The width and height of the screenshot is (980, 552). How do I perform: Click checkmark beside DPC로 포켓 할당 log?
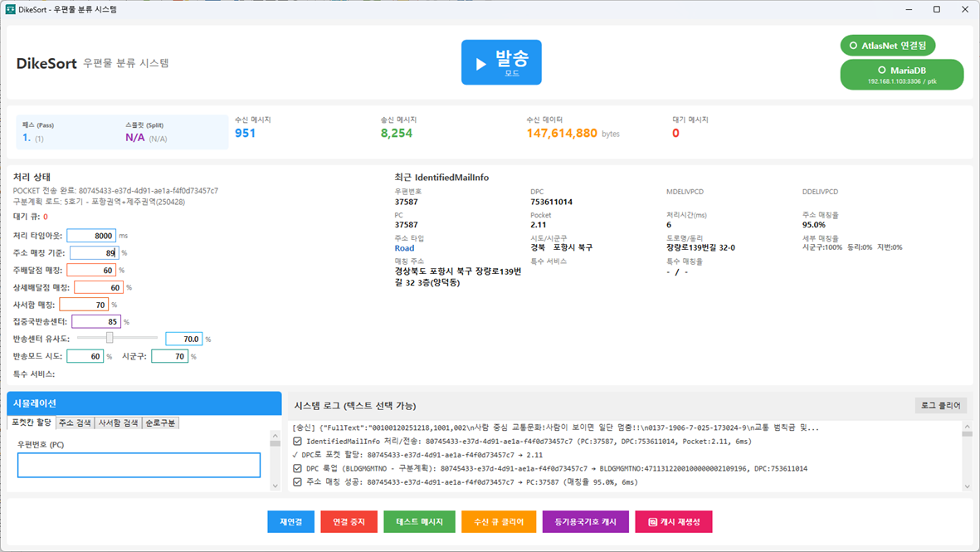coord(296,455)
